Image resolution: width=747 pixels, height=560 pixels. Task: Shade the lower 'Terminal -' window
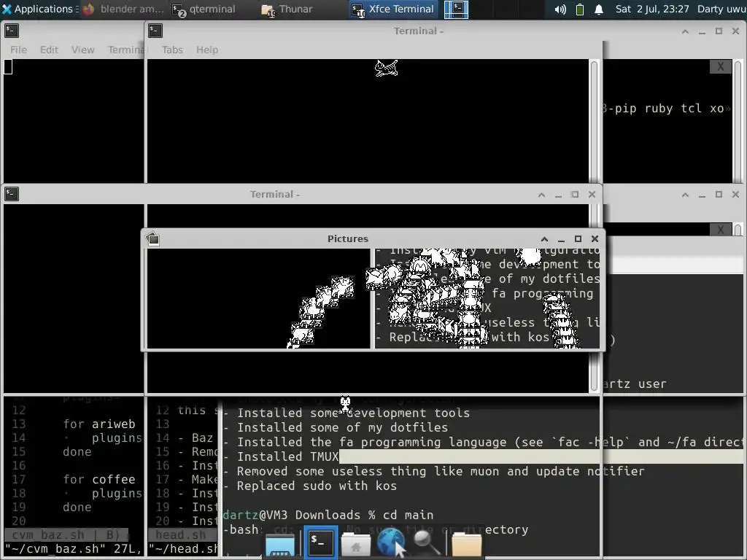point(542,194)
